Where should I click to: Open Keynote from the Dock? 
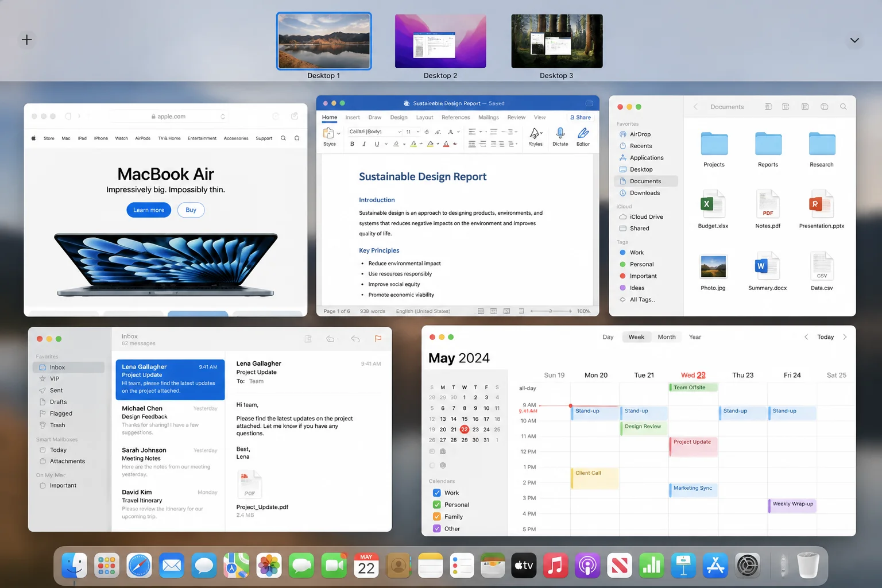683,566
